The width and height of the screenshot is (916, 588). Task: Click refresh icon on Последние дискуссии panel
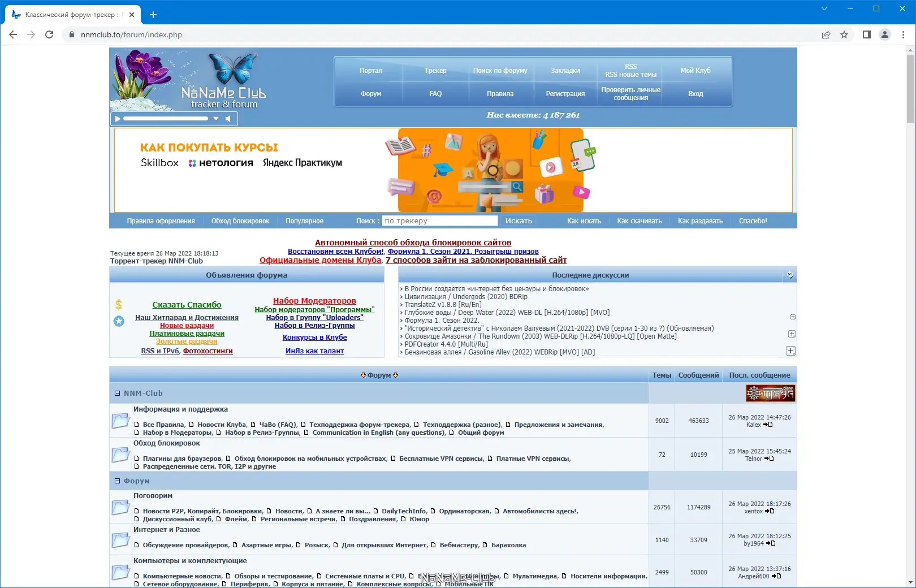[x=790, y=275]
